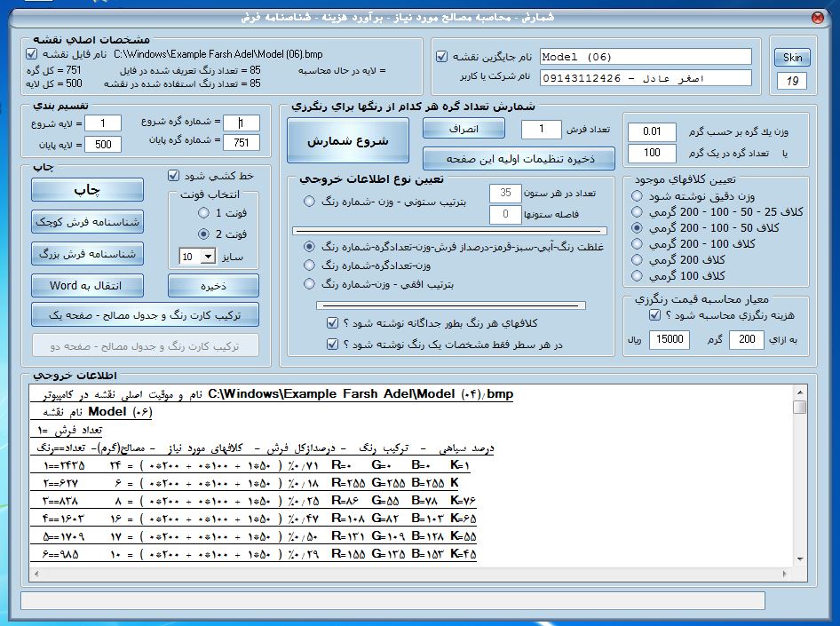Click the شماره گره پایان field showing 751

coord(242,145)
